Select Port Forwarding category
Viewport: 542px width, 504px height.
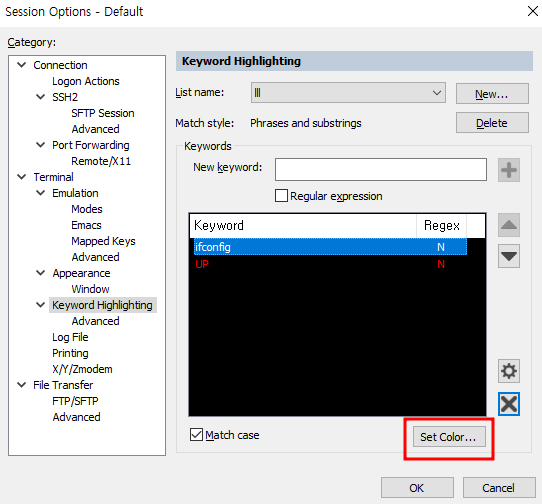click(x=91, y=145)
